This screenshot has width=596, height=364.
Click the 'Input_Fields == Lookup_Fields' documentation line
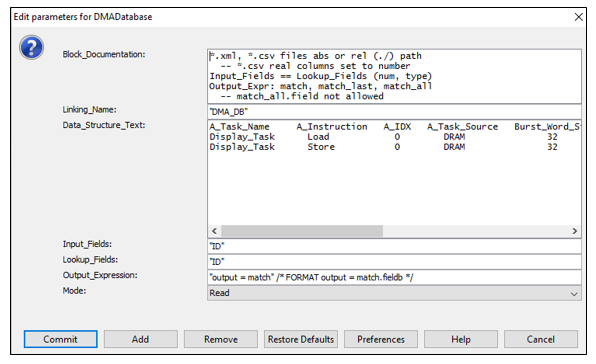[x=320, y=76]
